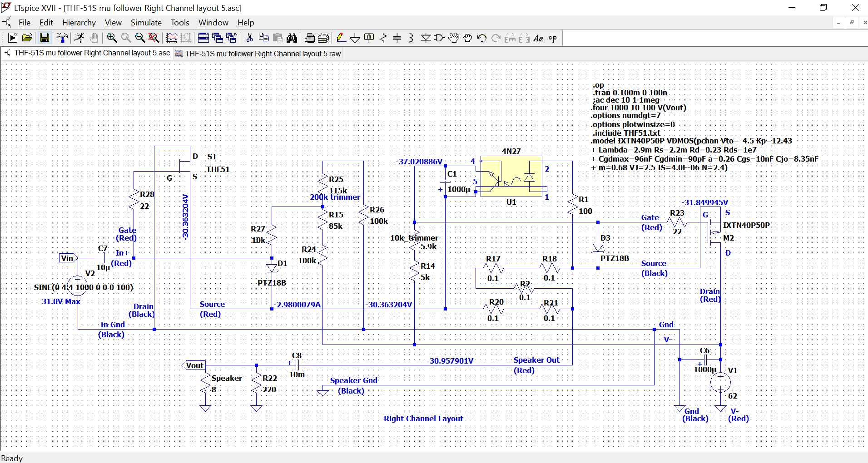This screenshot has height=463, width=868.
Task: Run the simulation with the running man icon
Action: [x=79, y=38]
